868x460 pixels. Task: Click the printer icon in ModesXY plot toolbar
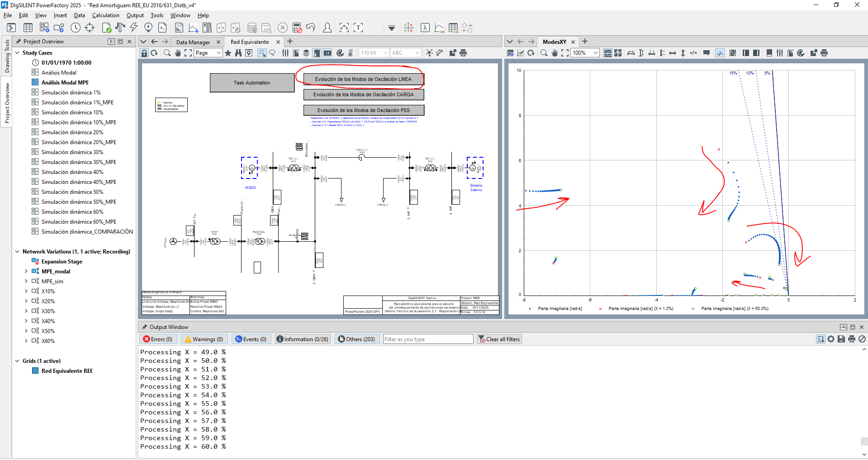(824, 53)
